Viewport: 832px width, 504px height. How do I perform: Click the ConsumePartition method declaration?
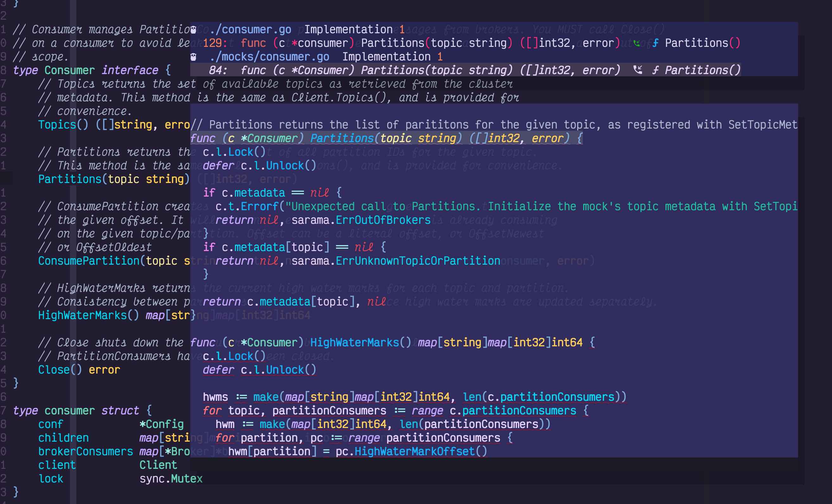[88, 261]
